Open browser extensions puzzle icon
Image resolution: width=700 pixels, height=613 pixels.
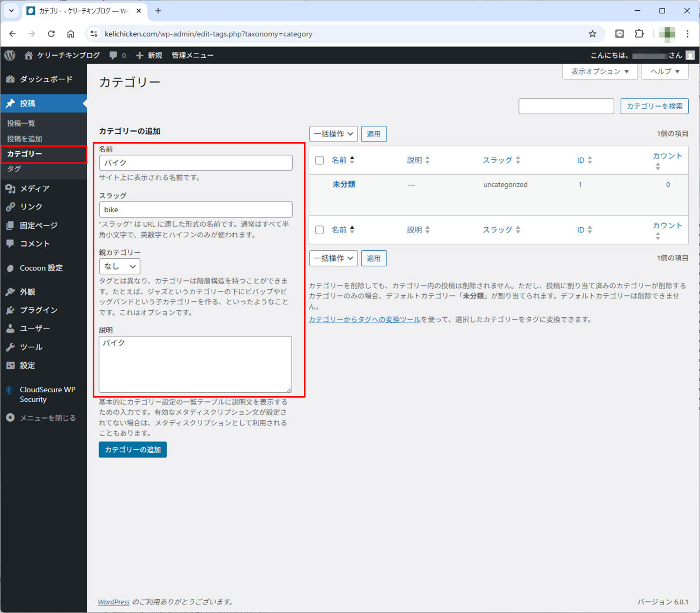639,34
